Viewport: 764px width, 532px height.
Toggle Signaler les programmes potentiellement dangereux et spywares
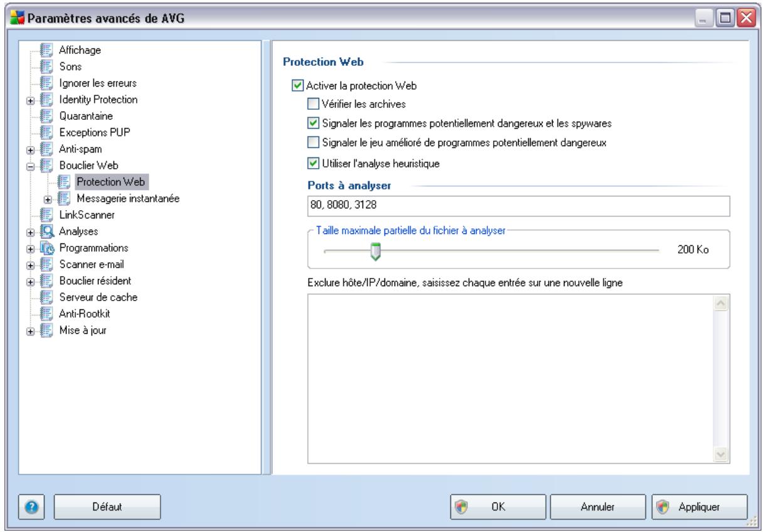click(312, 122)
